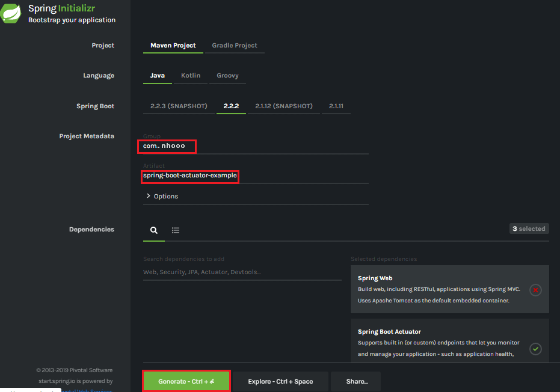Select Spring Boot version 2.1.11
Screen dimensions: 560x392
pos(336,106)
